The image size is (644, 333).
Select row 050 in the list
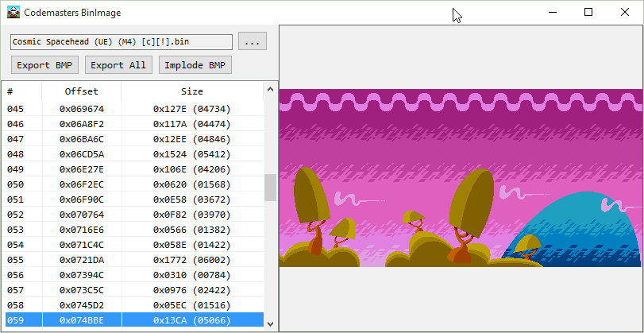coord(133,184)
